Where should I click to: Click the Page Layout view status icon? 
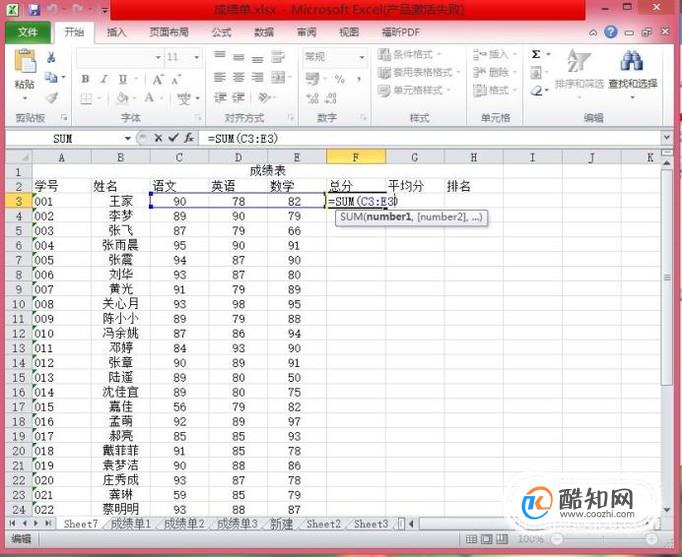coord(486,539)
